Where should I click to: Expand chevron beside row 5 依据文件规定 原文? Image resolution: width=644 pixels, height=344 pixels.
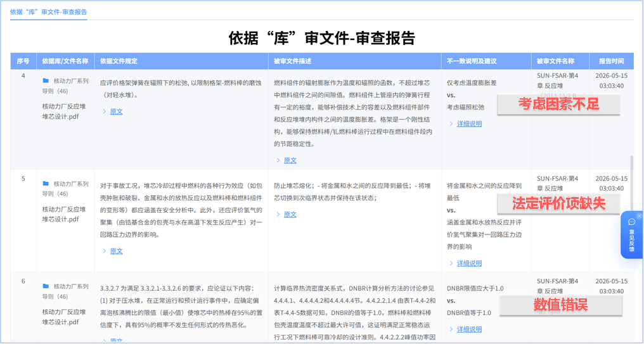[105, 251]
